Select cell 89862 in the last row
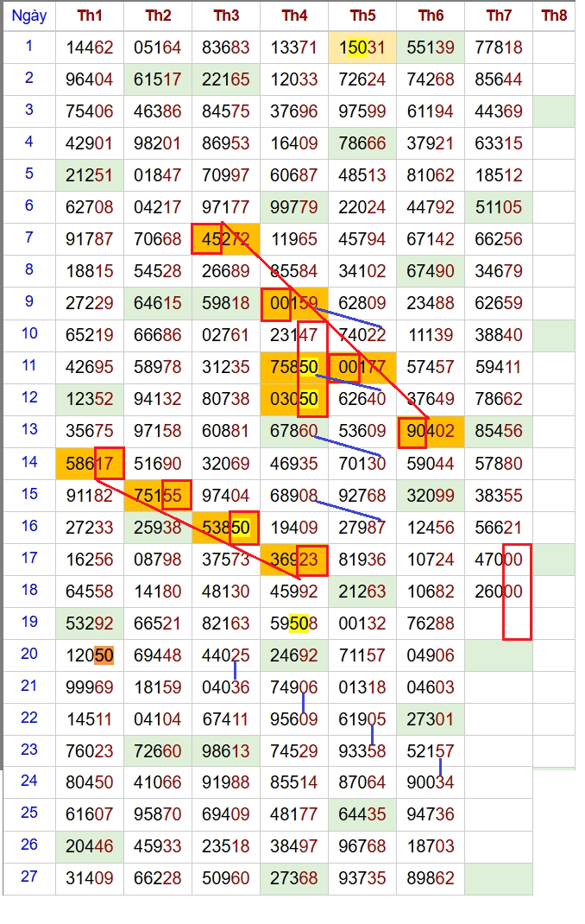The width and height of the screenshot is (585, 924). (x=431, y=879)
